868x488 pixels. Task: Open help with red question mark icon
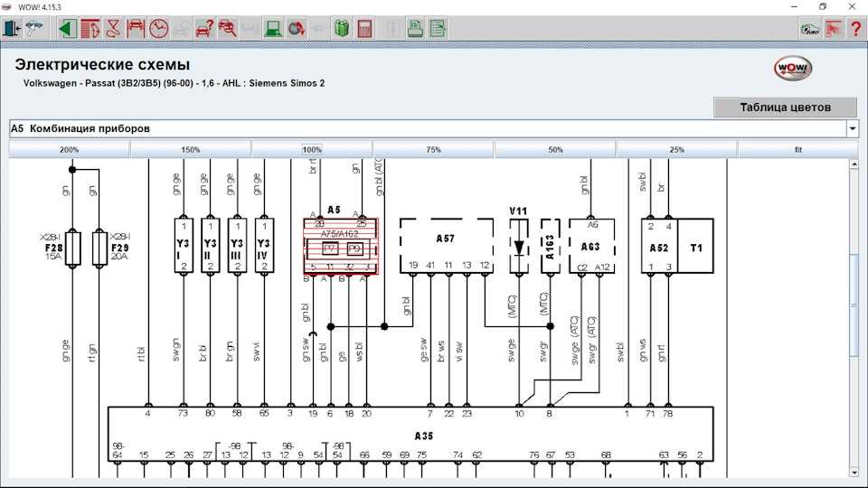856,28
